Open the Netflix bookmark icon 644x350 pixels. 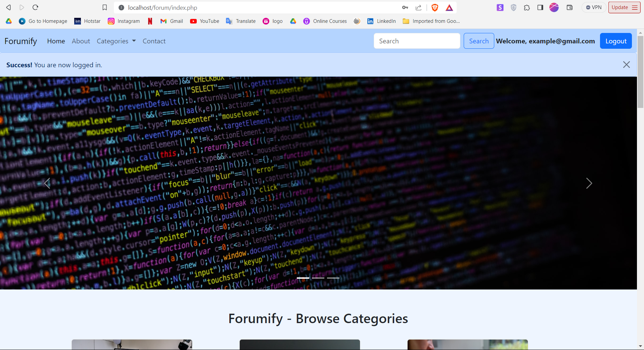click(x=150, y=21)
